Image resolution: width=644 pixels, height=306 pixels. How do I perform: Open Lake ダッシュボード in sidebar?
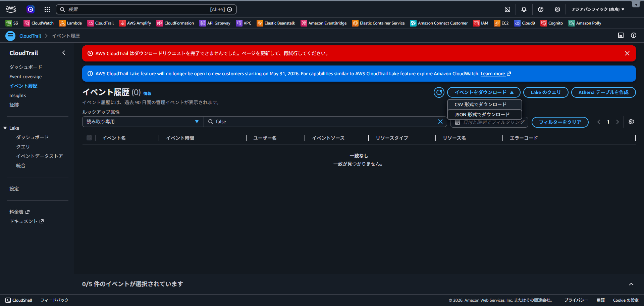click(x=33, y=137)
